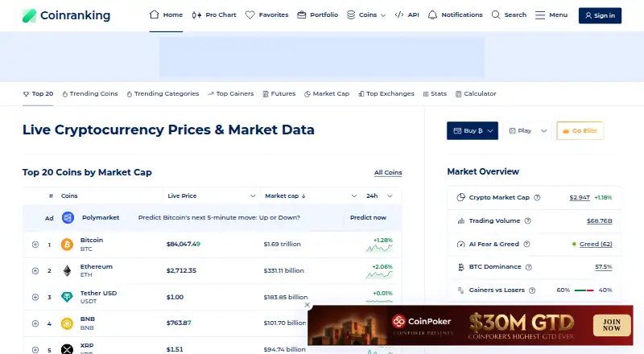Open Trading Volume $68.76B link
This screenshot has height=354, width=644.
[599, 221]
